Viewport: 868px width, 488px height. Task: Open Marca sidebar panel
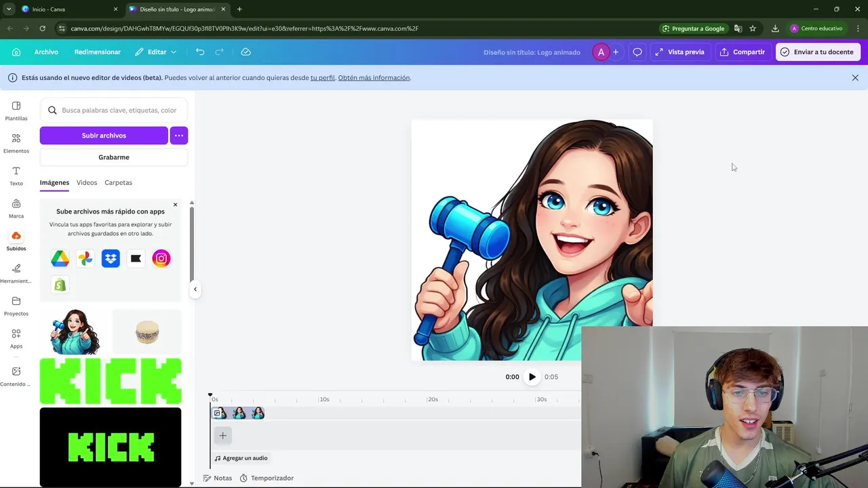click(x=16, y=208)
